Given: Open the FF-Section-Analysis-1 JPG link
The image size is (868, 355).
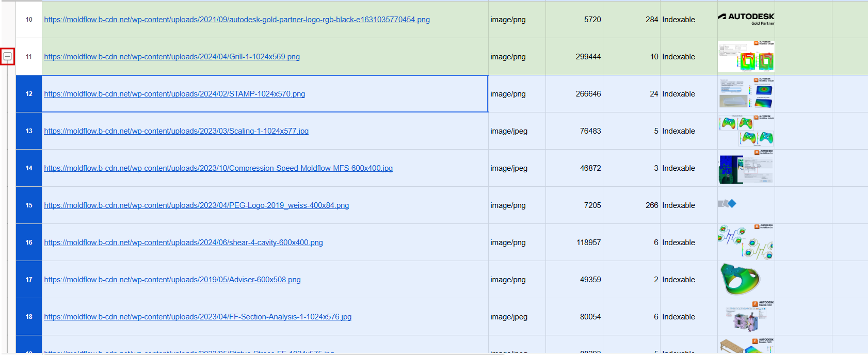Looking at the screenshot, I should [x=198, y=317].
